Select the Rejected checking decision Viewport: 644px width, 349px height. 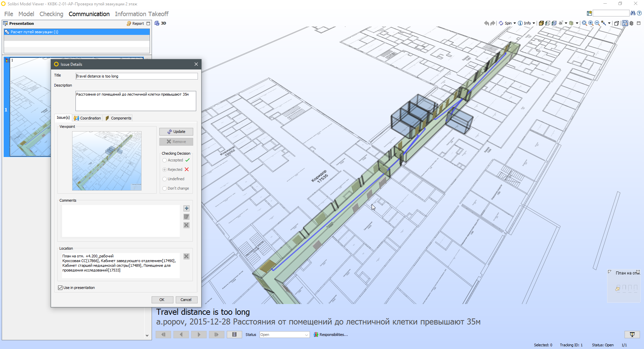(x=164, y=169)
